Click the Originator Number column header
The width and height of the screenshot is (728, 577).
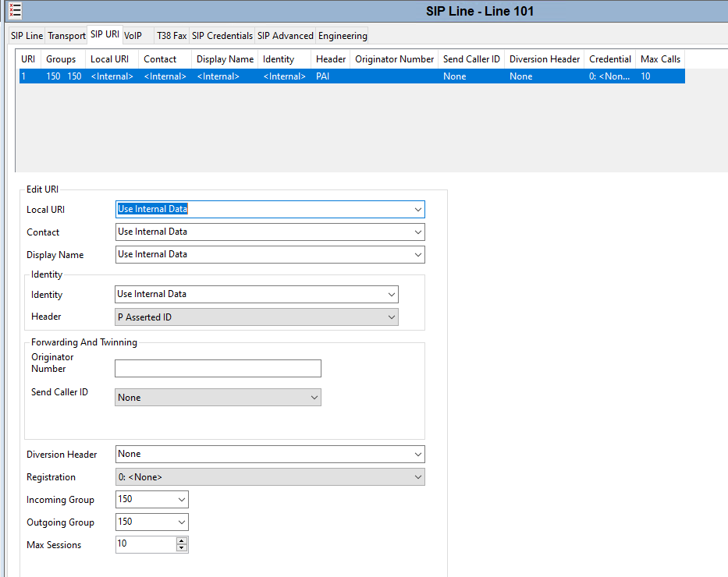pos(394,59)
